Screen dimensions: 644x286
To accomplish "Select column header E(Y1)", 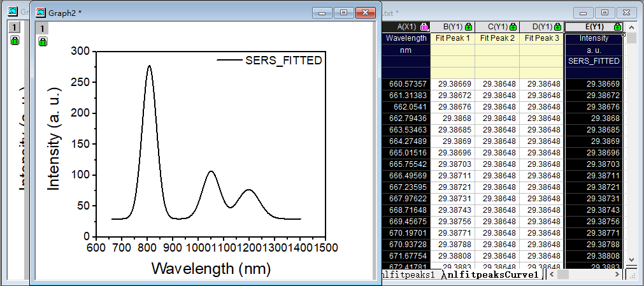I will (x=594, y=27).
